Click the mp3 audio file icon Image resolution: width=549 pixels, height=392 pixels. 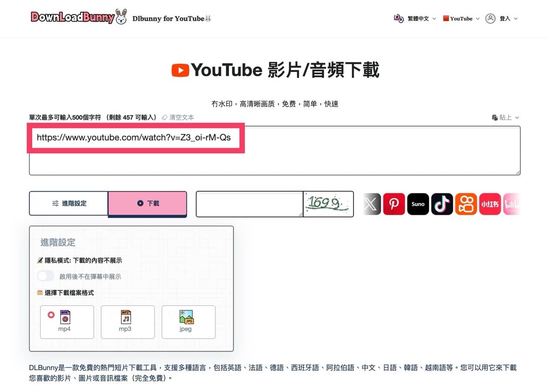pos(126,317)
